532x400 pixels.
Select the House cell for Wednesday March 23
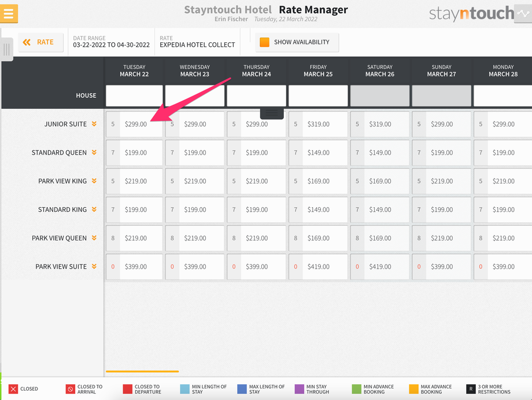[195, 96]
